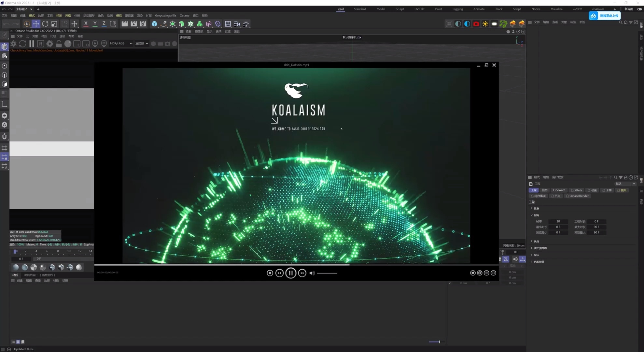Switch to the Cineware tab in attributes panel
644x352 pixels.
(x=559, y=190)
